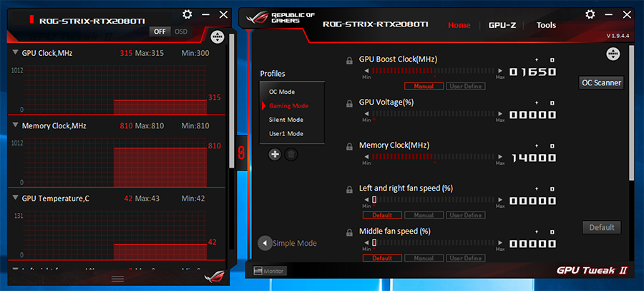Toggle the OSD OFF switch
This screenshot has height=291, width=644.
(160, 32)
